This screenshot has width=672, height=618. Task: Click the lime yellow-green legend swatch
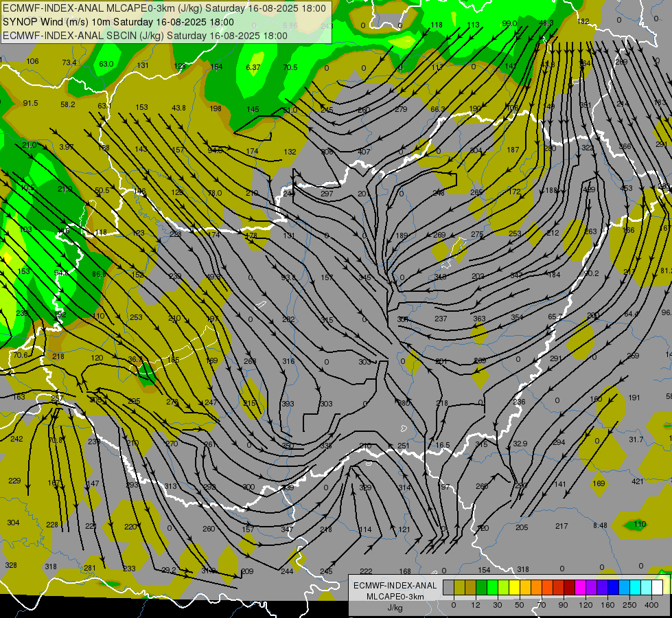coord(504,588)
